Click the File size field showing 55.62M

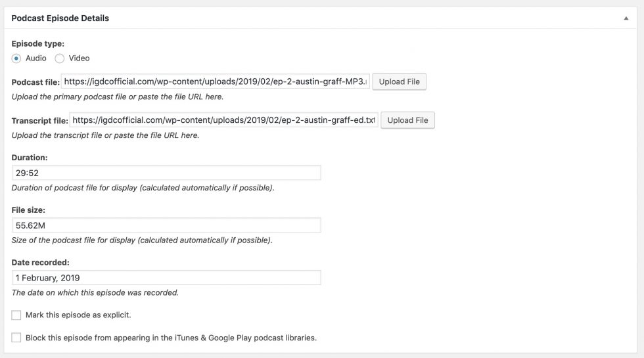[166, 225]
